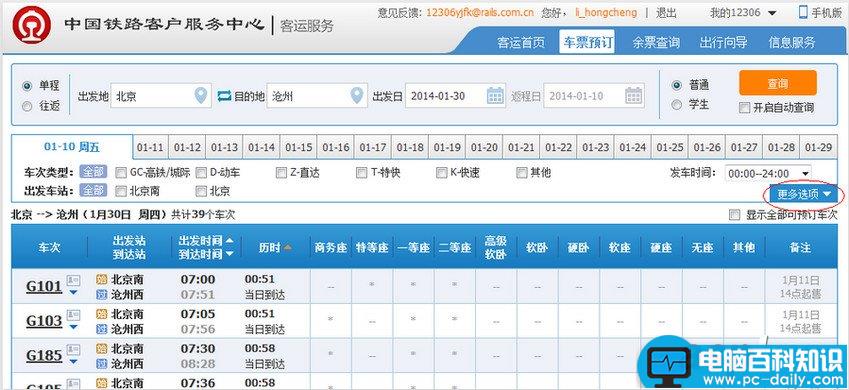Click orange 查询 search button
The width and height of the screenshot is (849, 390).
(x=778, y=83)
